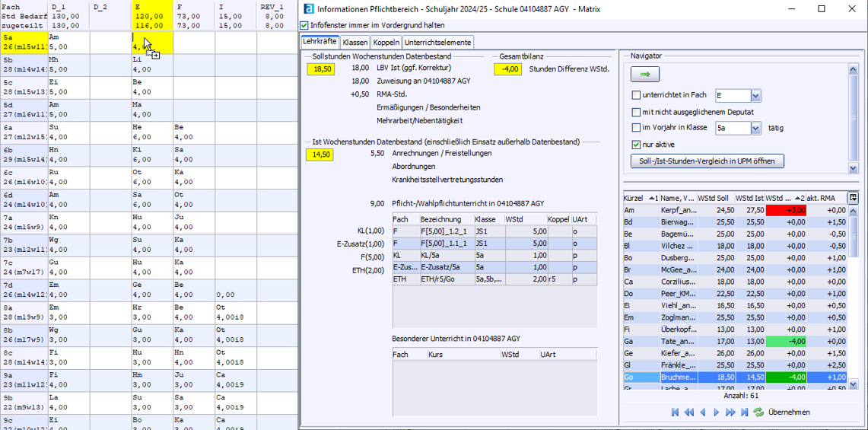Jump to last record in teacher list
This screenshot has height=430, width=868.
tap(744, 412)
